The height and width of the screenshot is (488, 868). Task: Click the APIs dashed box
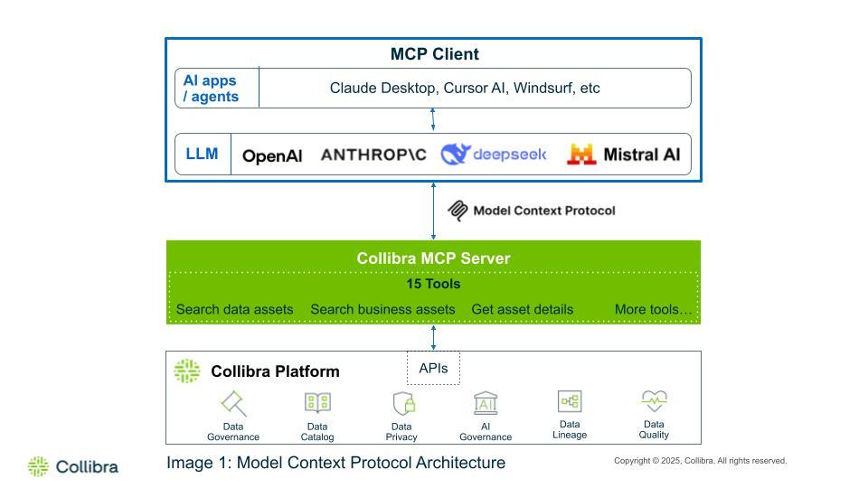pos(433,368)
